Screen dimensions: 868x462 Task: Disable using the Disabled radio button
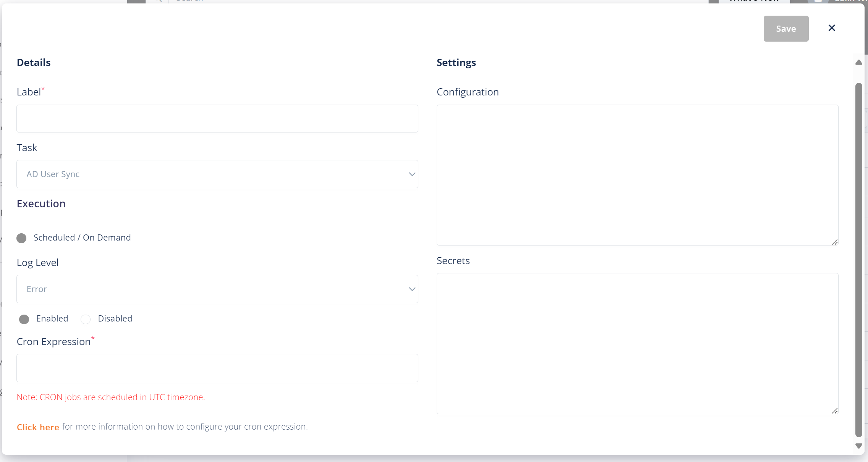click(x=86, y=318)
